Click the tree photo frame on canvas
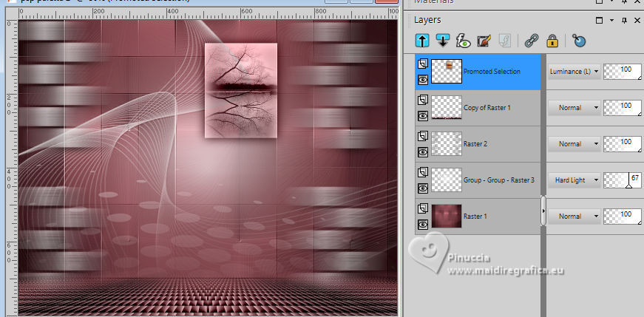 241,90
